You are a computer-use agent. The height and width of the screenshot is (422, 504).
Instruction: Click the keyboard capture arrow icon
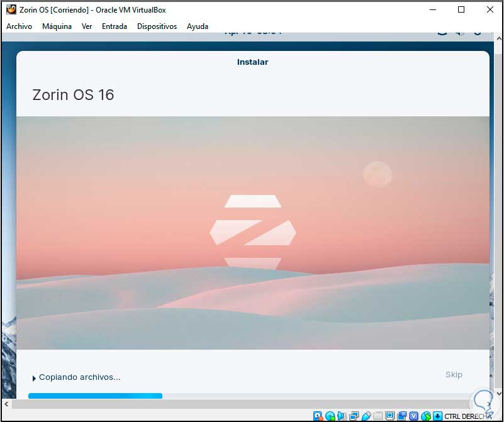(437, 416)
